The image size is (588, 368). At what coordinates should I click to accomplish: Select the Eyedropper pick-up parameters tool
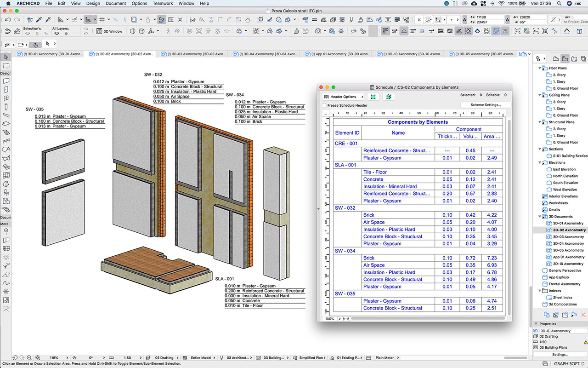coord(39,20)
